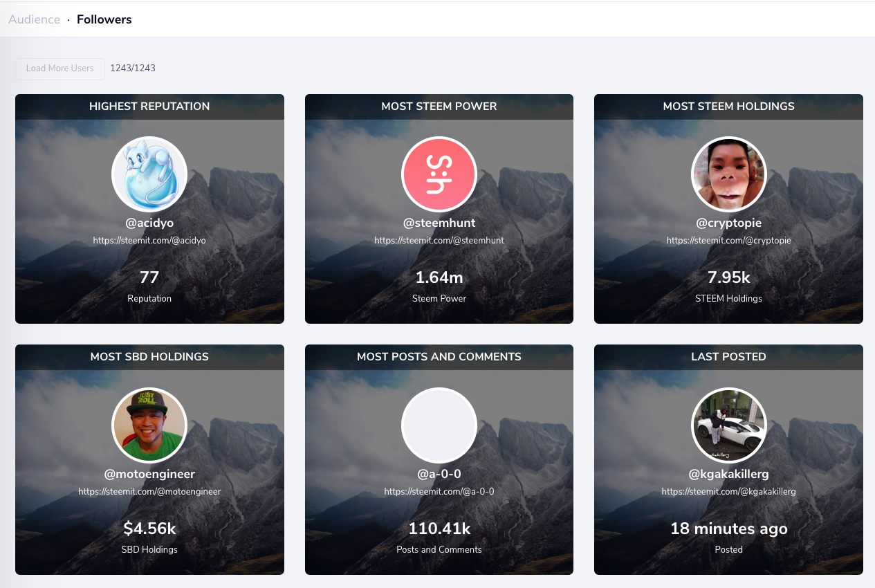Click the @motoengineer username
875x588 pixels.
pyautogui.click(x=149, y=475)
